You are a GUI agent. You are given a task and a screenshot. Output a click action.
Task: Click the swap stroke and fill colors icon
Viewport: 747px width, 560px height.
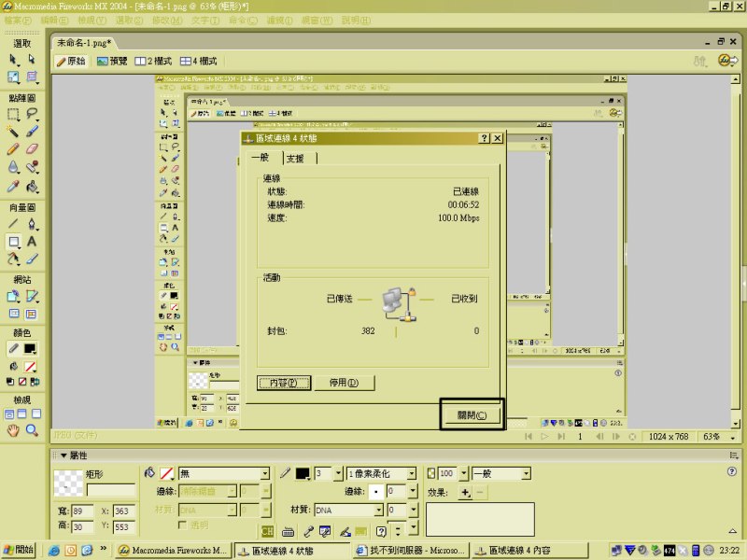click(x=35, y=382)
